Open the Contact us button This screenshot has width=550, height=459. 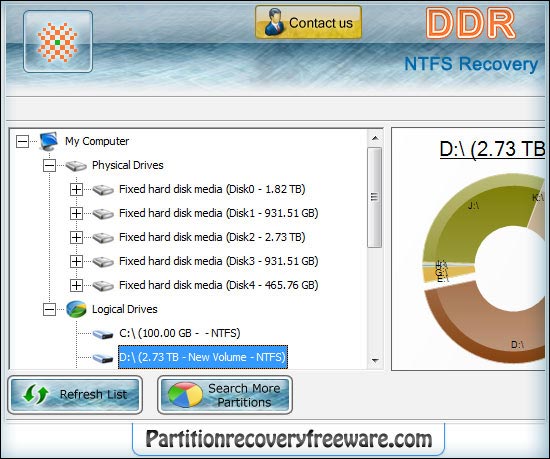point(308,22)
